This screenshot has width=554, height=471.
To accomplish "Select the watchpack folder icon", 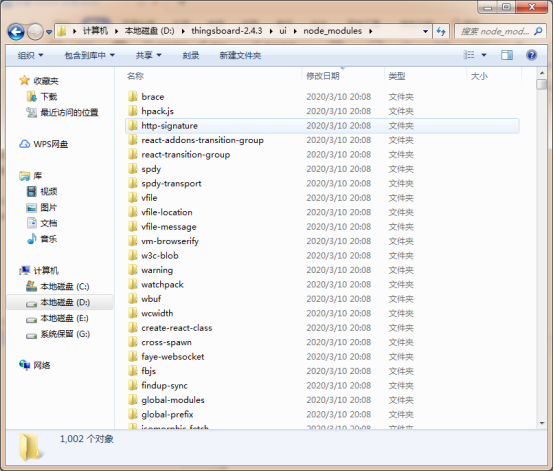I will [x=132, y=284].
